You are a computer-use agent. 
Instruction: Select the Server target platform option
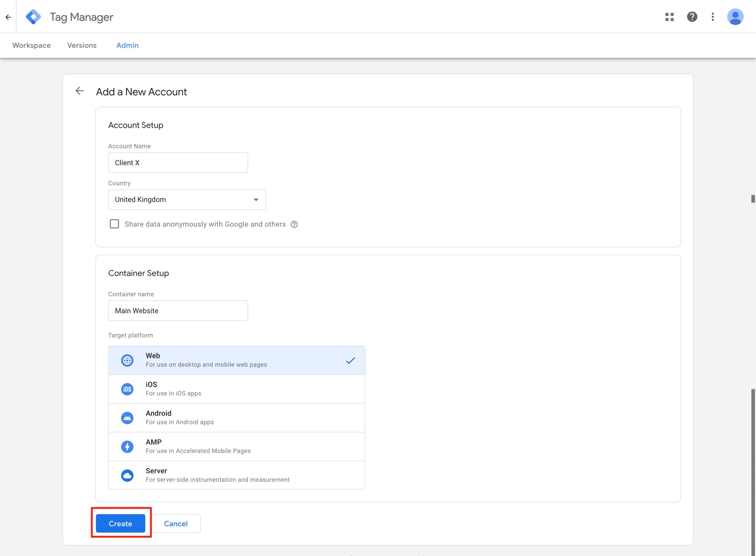coord(237,475)
